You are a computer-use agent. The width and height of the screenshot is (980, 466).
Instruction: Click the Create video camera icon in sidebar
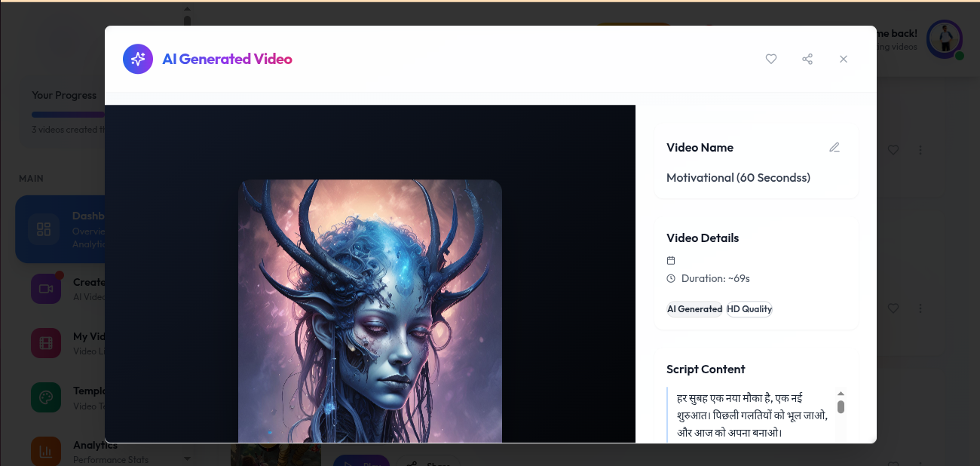pyautogui.click(x=46, y=289)
